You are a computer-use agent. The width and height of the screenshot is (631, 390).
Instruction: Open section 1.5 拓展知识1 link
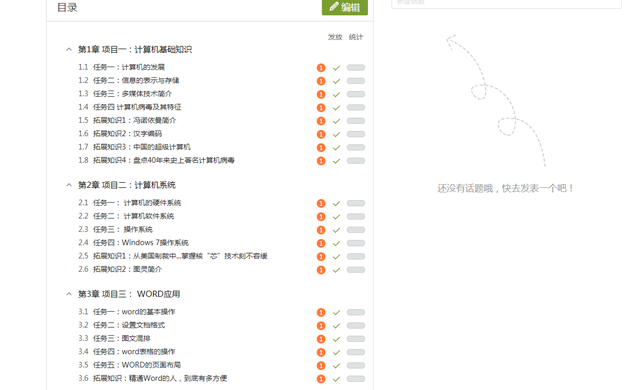(x=127, y=120)
